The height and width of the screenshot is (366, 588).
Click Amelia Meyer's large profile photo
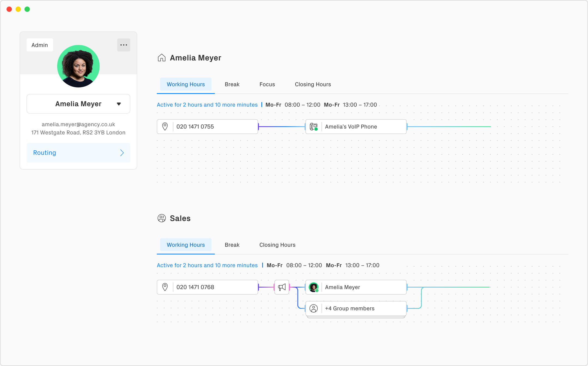78,66
